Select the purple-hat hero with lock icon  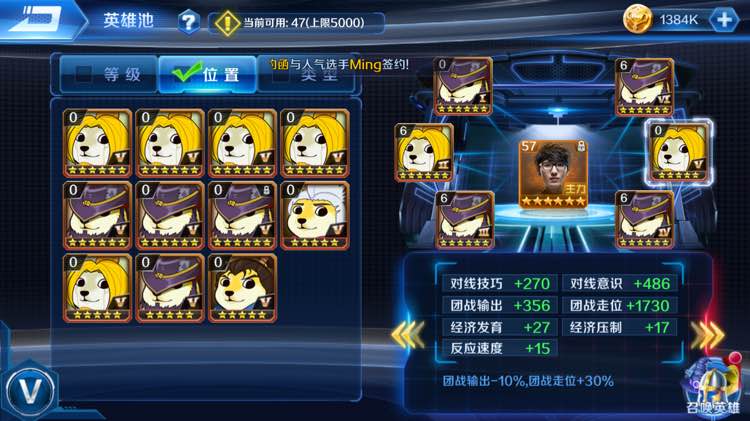[243, 216]
